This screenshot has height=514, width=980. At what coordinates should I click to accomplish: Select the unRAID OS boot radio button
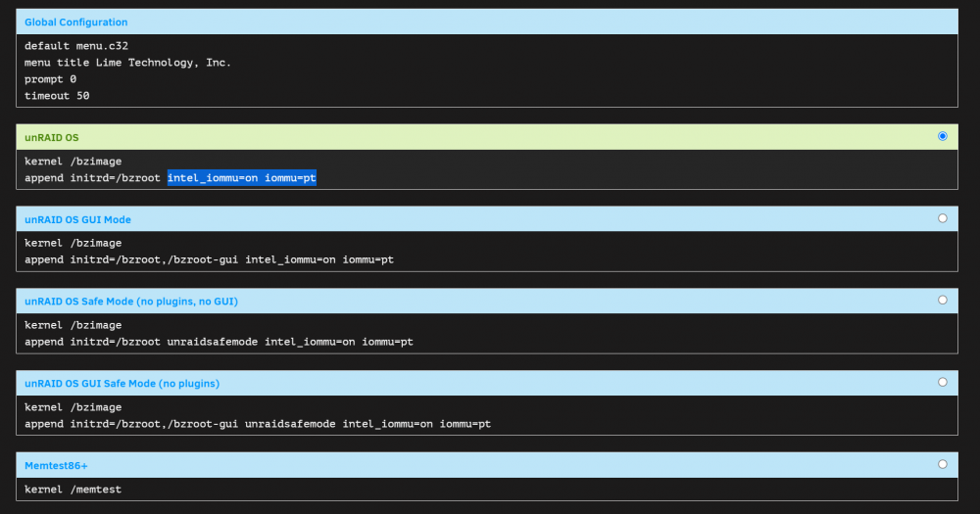942,136
